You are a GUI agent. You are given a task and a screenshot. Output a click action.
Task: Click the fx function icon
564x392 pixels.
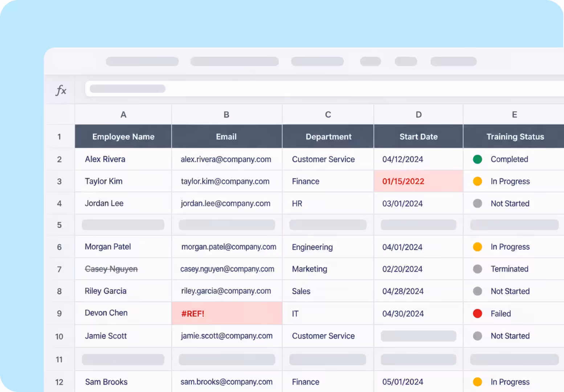tap(61, 90)
